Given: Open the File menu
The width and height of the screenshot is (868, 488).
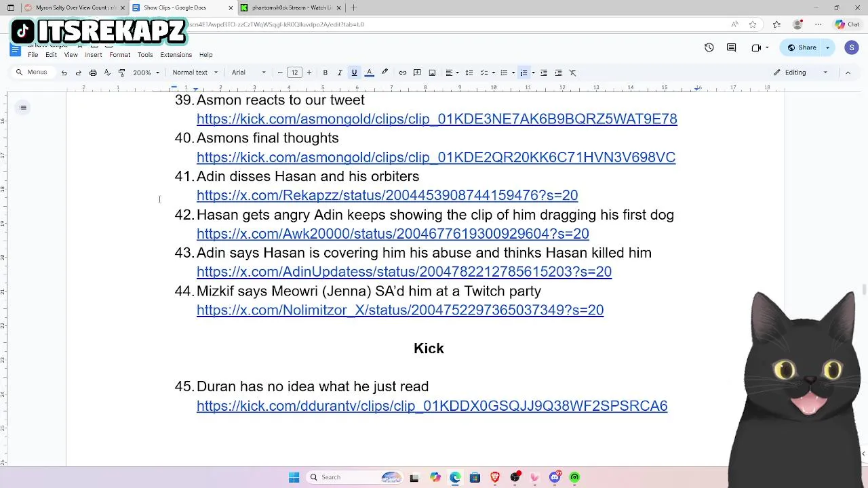Looking at the screenshot, I should coord(33,55).
